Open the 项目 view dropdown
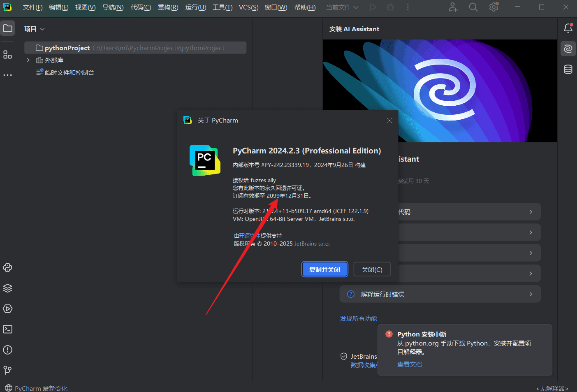 coord(34,29)
